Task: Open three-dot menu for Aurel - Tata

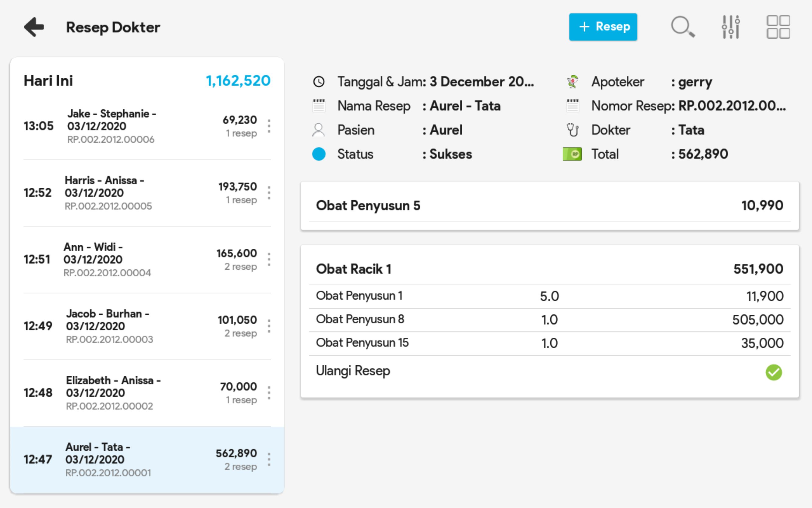Action: tap(269, 459)
